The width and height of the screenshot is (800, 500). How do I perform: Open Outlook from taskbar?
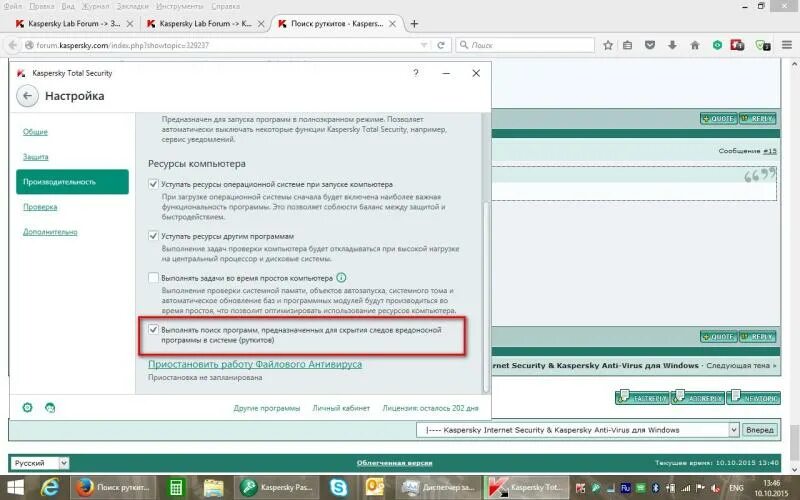pos(374,487)
